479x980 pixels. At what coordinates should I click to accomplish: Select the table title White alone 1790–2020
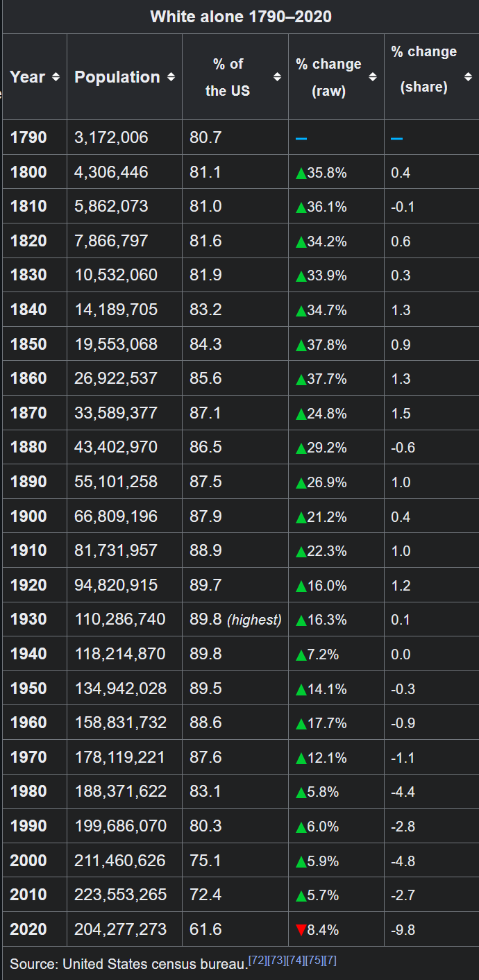[241, 17]
